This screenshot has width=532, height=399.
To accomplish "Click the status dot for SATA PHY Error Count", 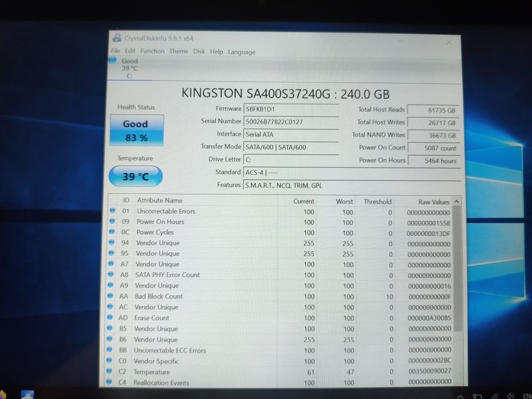I will 110,274.
